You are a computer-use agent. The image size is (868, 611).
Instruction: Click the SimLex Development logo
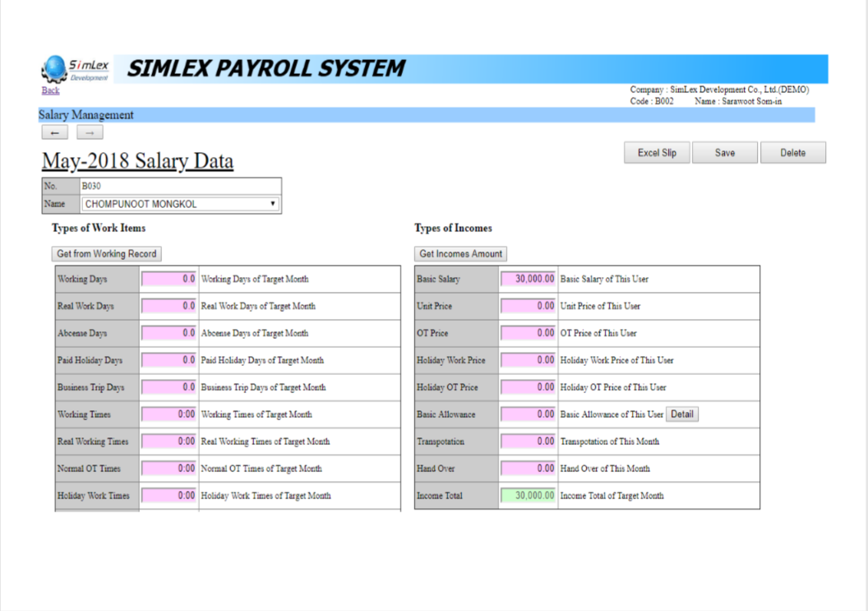pos(76,69)
